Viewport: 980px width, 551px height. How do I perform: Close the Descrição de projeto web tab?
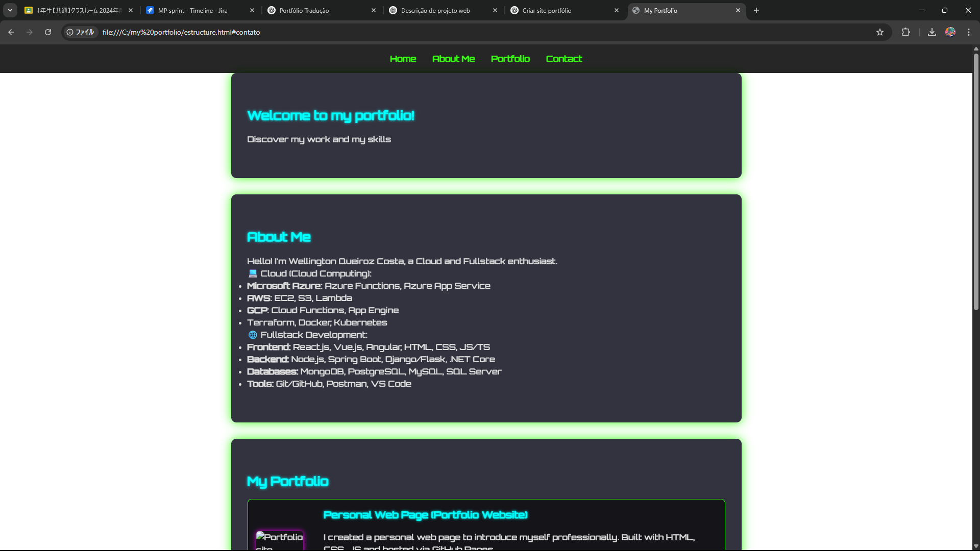[495, 10]
